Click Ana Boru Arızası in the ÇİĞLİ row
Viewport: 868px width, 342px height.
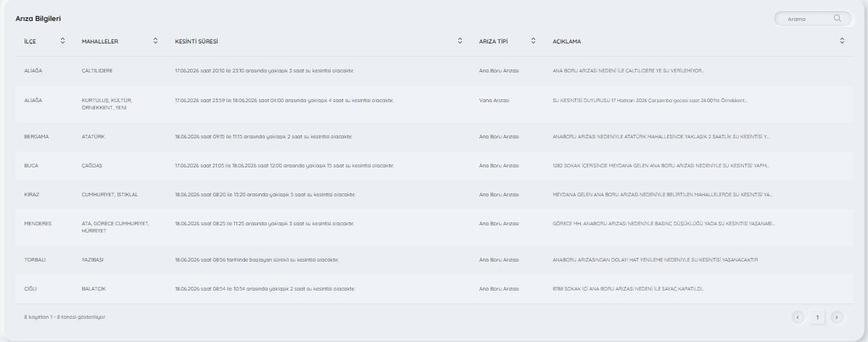499,289
